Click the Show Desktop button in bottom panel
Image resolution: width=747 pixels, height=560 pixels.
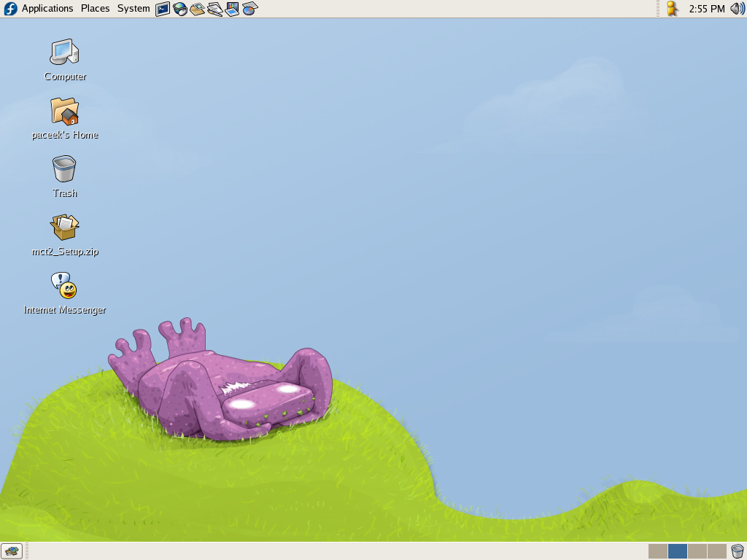tap(12, 551)
